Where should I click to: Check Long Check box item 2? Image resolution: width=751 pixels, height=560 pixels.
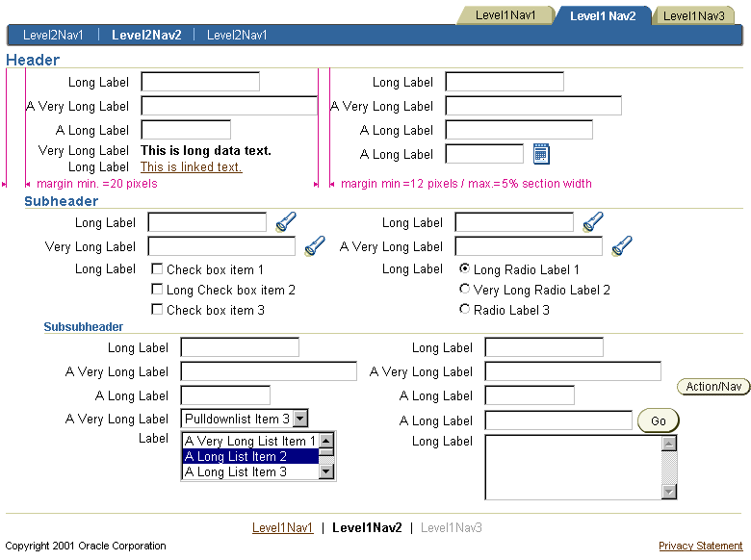point(157,289)
